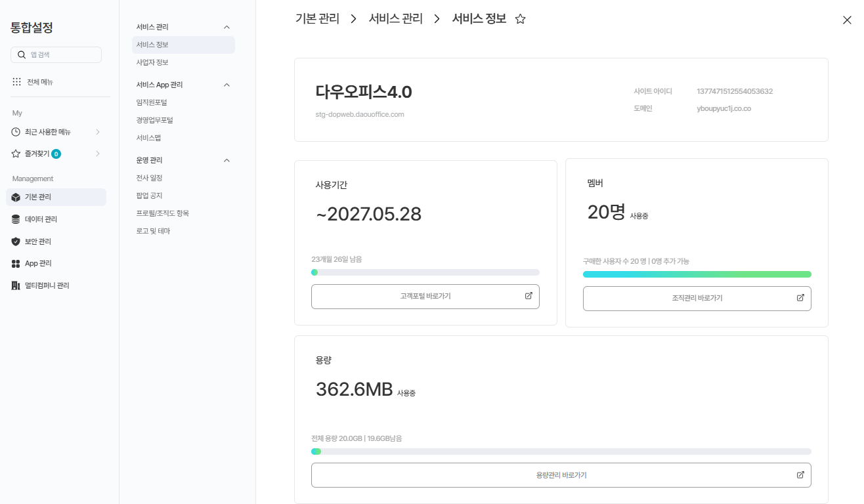The height and width of the screenshot is (504, 864).
Task: Expand 최근 사용한 메뉴 arrow
Action: 98,132
